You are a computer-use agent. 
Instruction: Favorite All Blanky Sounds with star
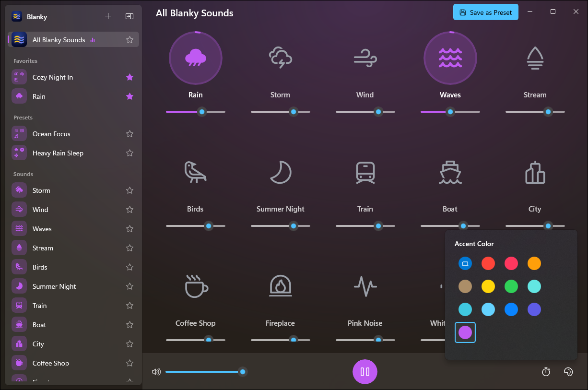[x=129, y=40]
